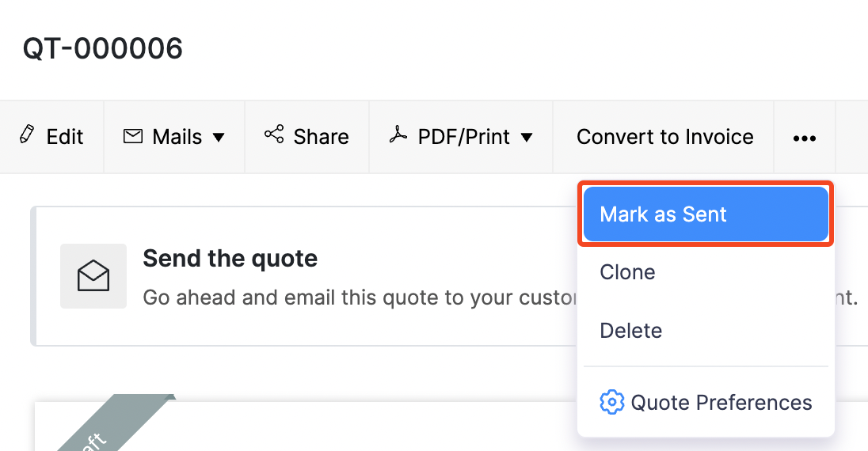Click the open envelope icon in banner
This screenshot has width=868, height=451.
93,276
